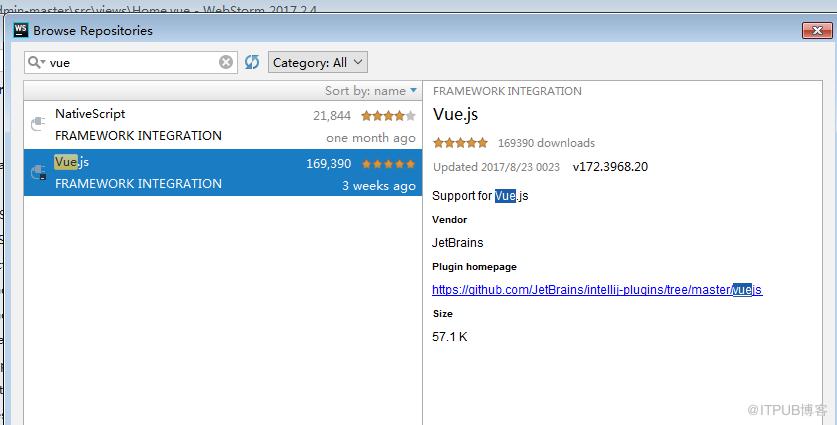The image size is (837, 425).
Task: Click NativeScript star rating
Action: (x=388, y=115)
